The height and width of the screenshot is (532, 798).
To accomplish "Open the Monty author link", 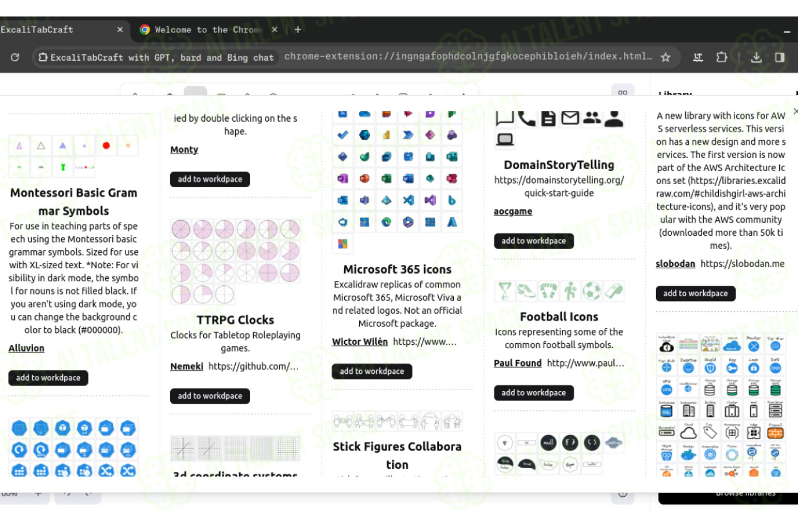I will (x=184, y=149).
